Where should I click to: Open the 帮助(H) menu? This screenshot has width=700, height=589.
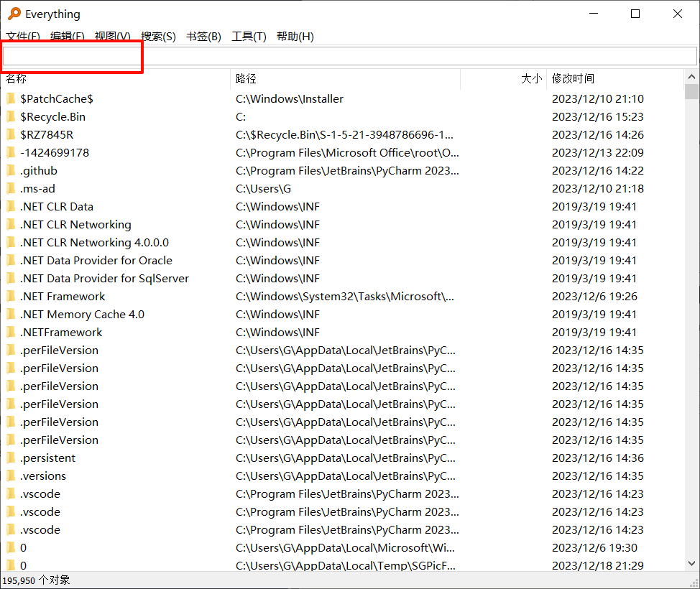coord(295,37)
